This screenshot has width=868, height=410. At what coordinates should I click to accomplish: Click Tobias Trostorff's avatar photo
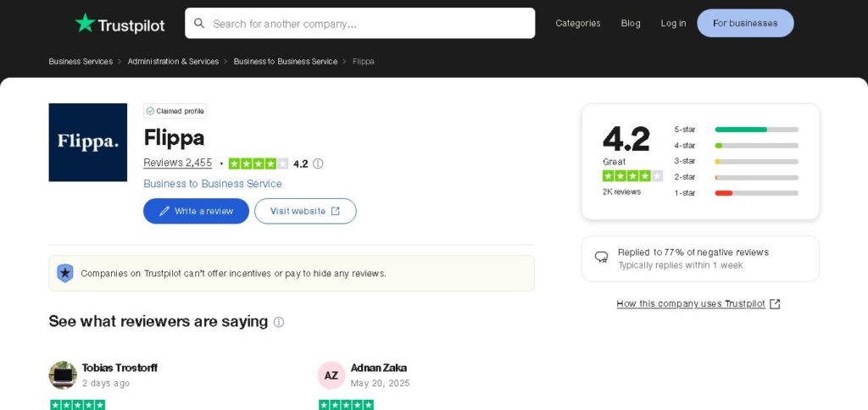coord(63,375)
